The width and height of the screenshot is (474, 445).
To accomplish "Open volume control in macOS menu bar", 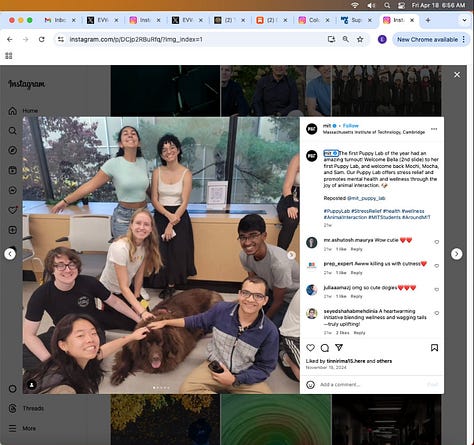I will click(x=371, y=5).
